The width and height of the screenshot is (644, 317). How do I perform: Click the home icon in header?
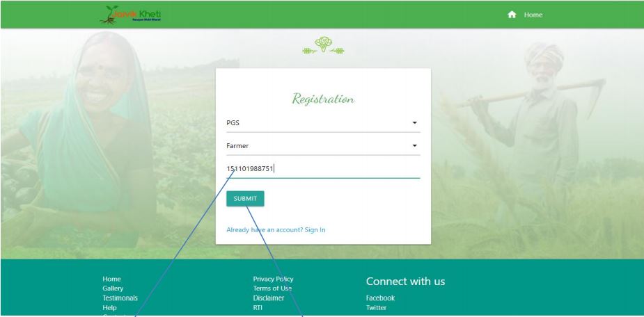(x=511, y=15)
